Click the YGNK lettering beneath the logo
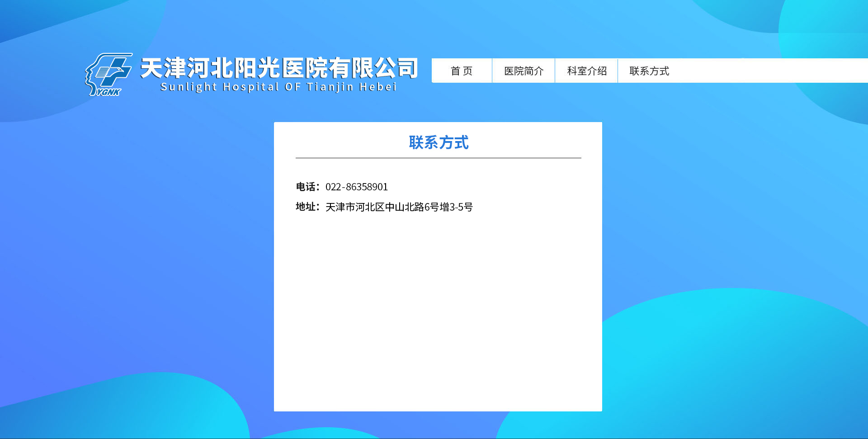 pos(108,92)
